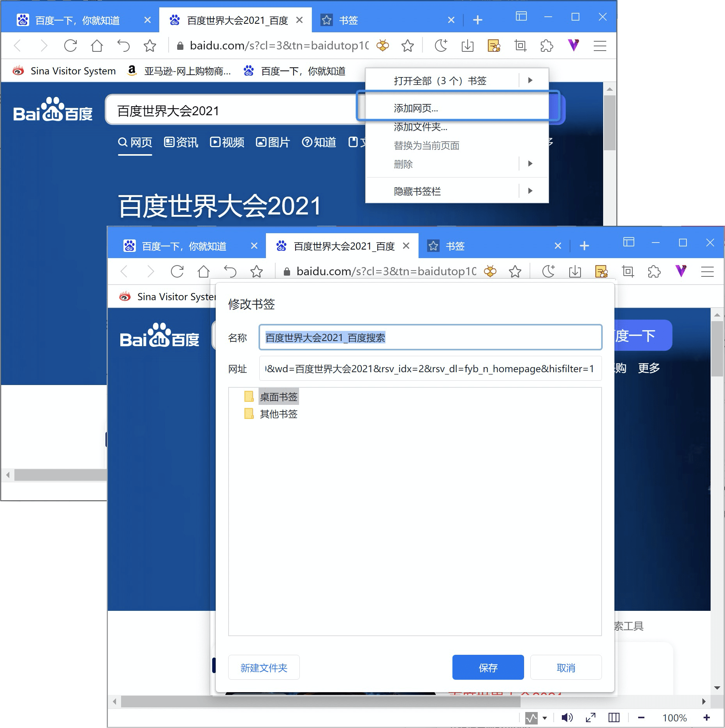The image size is (725, 728).
Task: Open extensions puzzle icon in front window
Action: [x=655, y=271]
